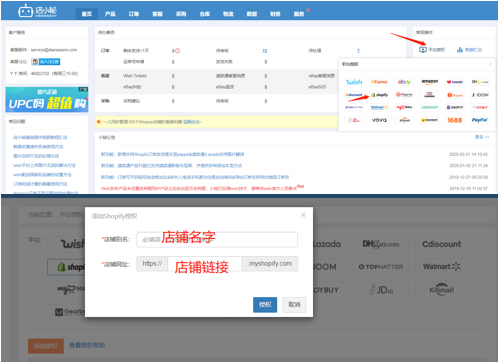Click the 取消 cancel button in dialog
This screenshot has height=362, width=499.
coord(294,305)
